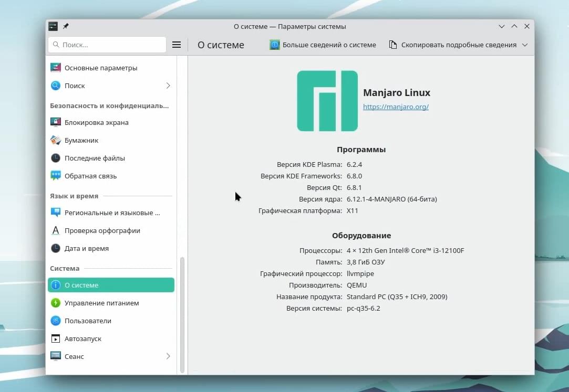Open Дата и время settings
This screenshot has height=392, width=569.
111,248
